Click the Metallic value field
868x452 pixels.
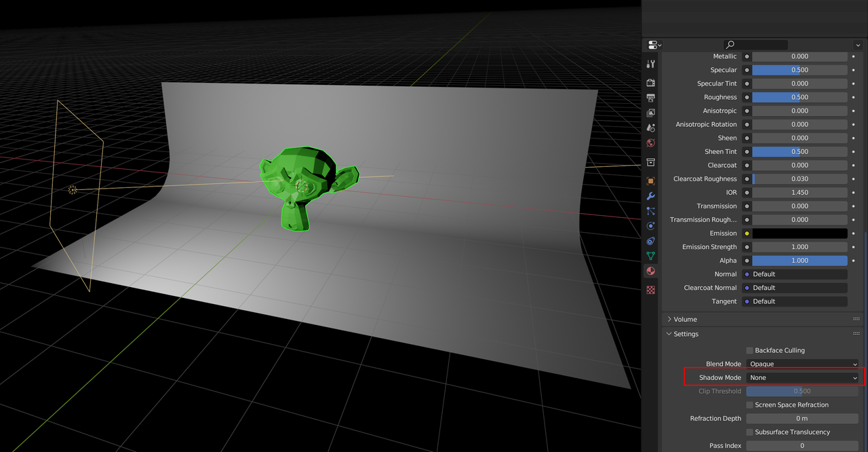[800, 56]
